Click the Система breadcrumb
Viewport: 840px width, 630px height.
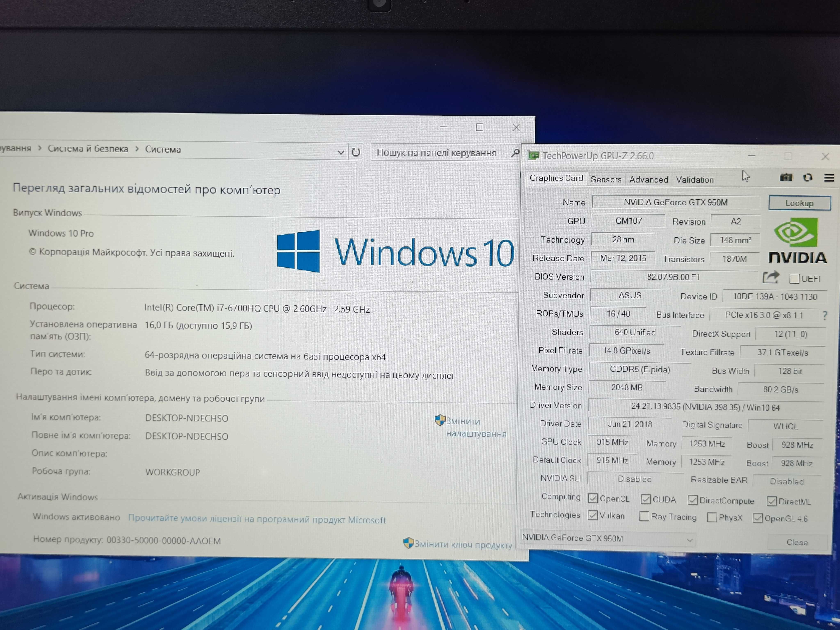click(163, 149)
